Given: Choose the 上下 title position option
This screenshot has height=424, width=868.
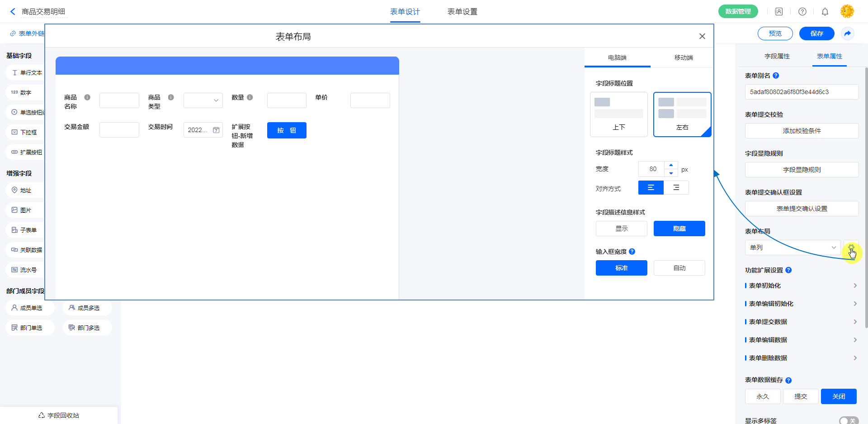Looking at the screenshot, I should coord(618,114).
